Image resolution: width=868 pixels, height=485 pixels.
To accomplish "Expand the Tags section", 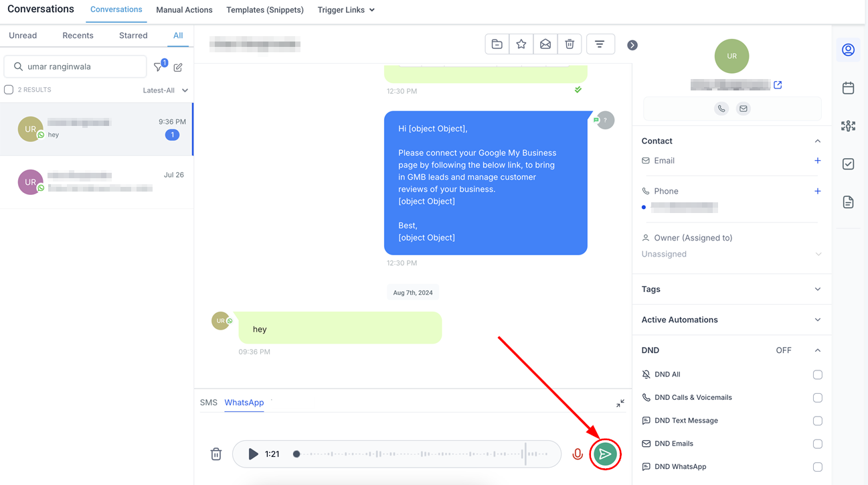I will coord(731,289).
